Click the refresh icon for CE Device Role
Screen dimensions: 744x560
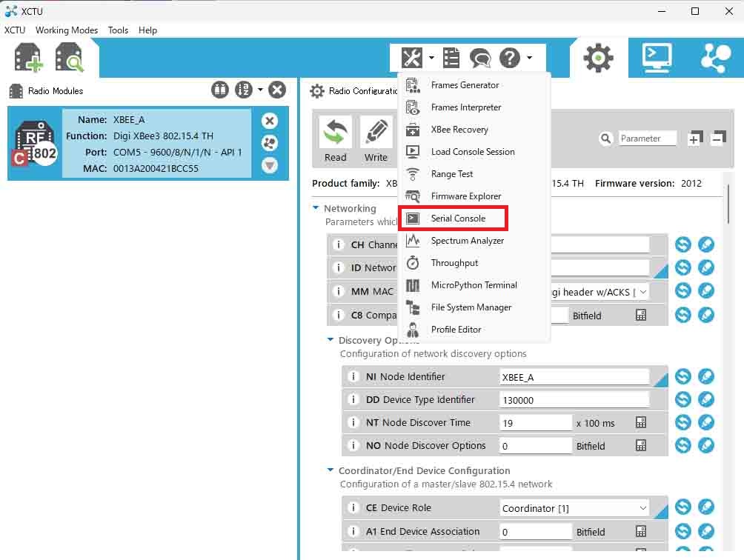pyautogui.click(x=682, y=507)
